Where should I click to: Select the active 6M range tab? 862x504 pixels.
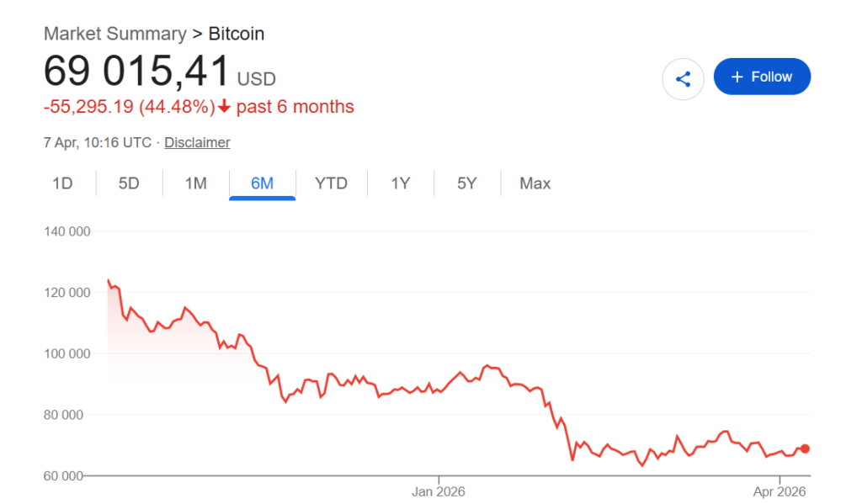[262, 183]
